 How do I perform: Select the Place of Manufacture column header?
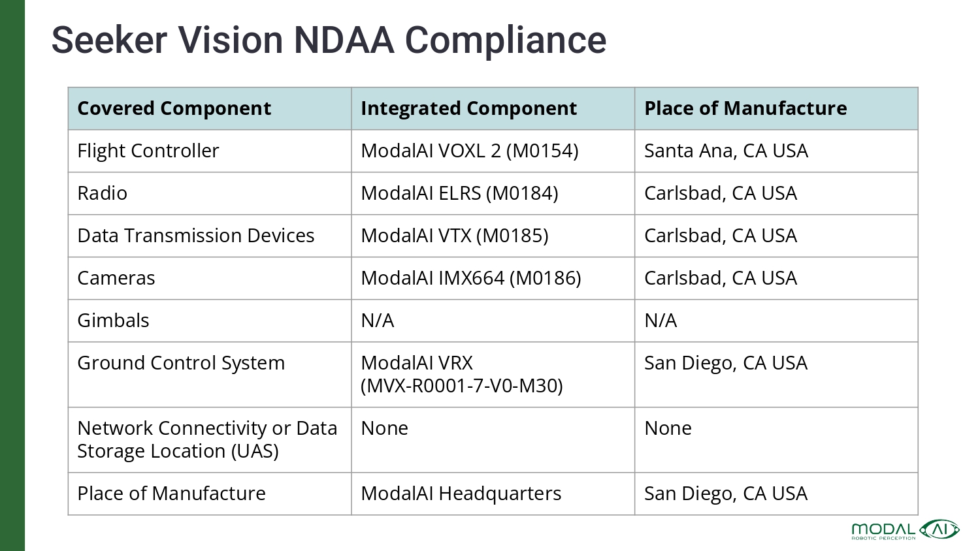(x=745, y=108)
